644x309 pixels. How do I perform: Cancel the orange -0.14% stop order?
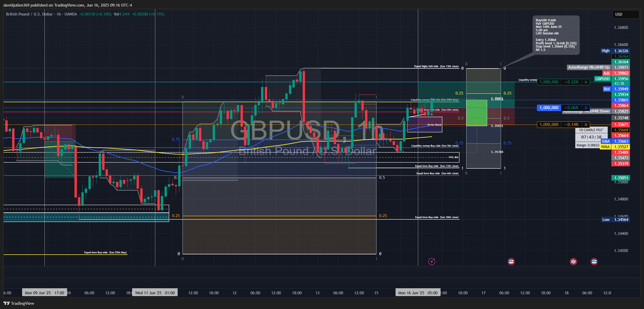(586, 125)
